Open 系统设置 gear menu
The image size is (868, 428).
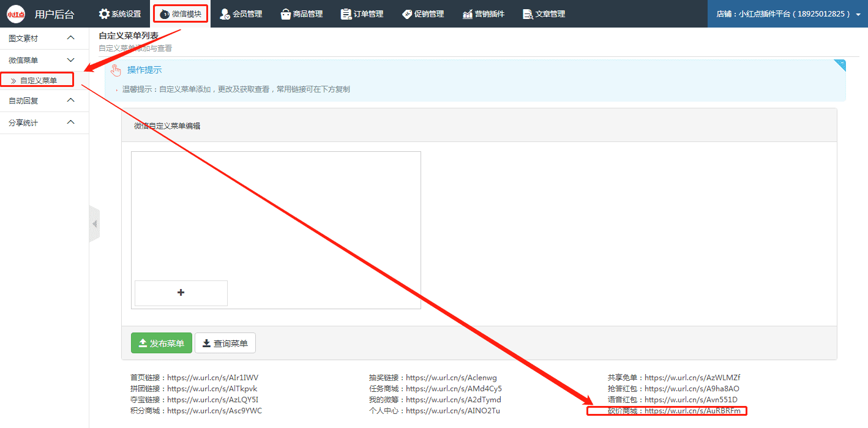click(x=120, y=13)
